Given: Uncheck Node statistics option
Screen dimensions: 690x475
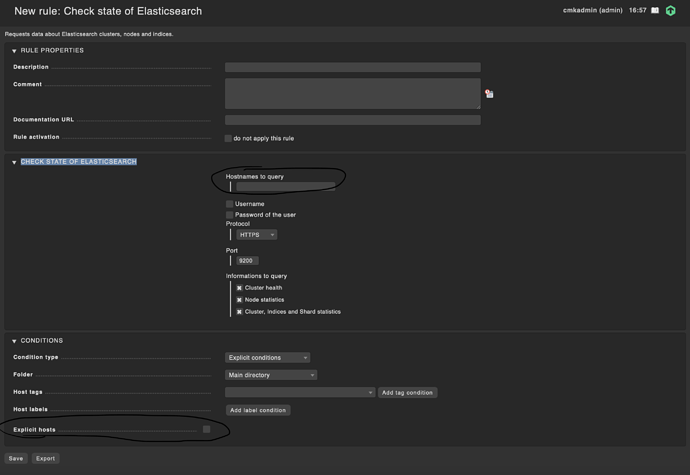Looking at the screenshot, I should 239,300.
